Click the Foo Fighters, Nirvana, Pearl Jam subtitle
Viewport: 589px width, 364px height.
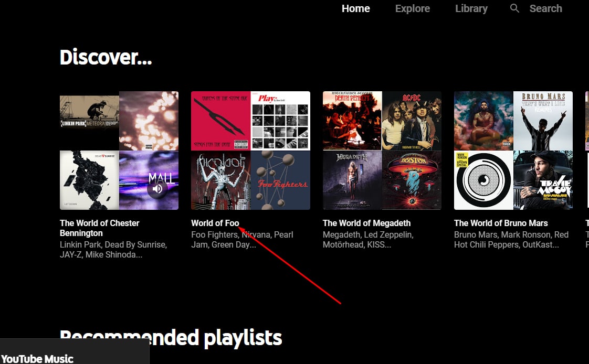tap(243, 240)
